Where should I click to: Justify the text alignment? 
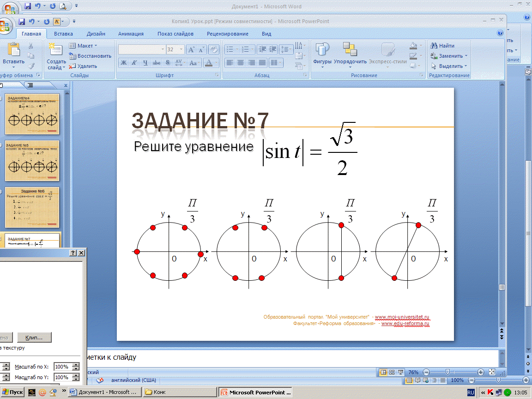(x=262, y=63)
